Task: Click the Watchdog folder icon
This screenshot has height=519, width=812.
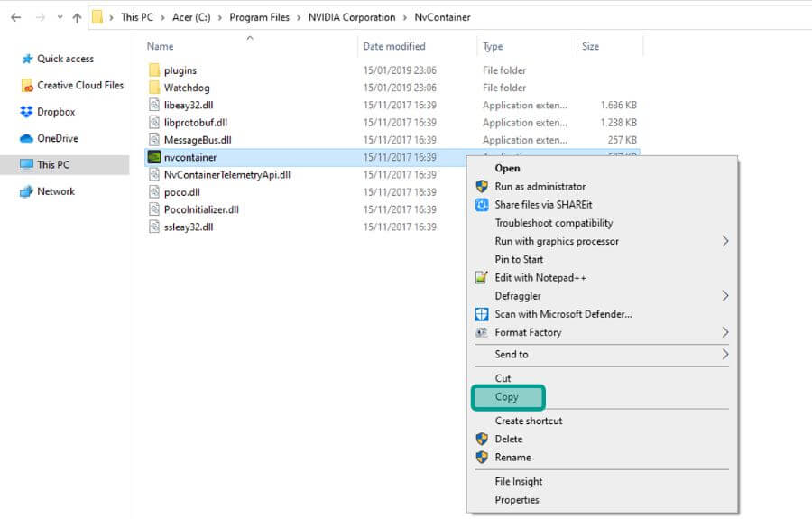Action: 154,88
